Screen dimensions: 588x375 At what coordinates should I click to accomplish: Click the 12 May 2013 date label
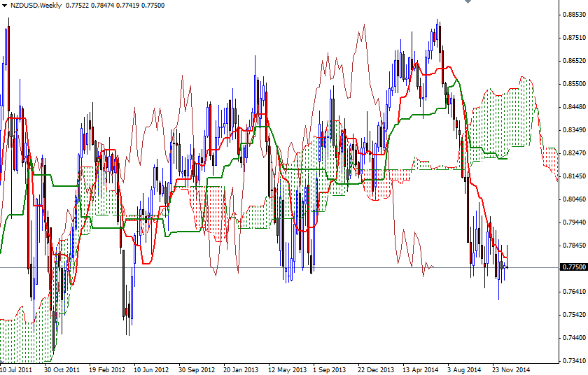pos(287,370)
